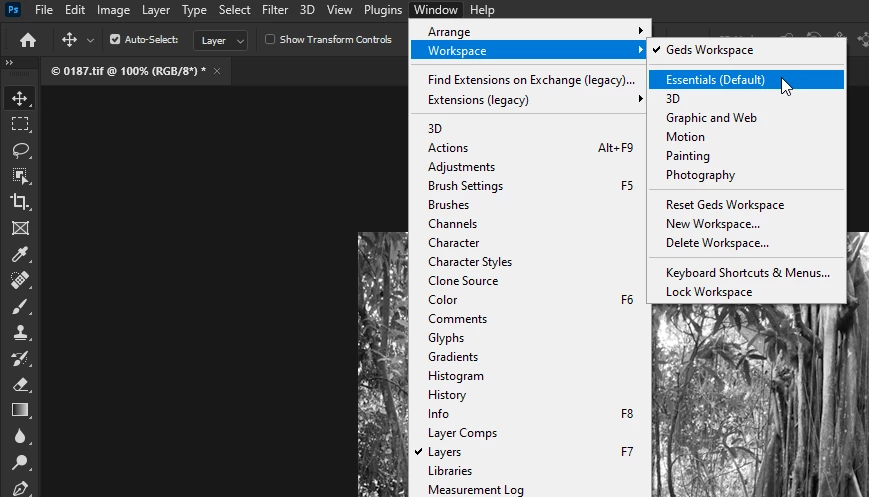Show the Brush Settings panel

[x=529, y=186]
